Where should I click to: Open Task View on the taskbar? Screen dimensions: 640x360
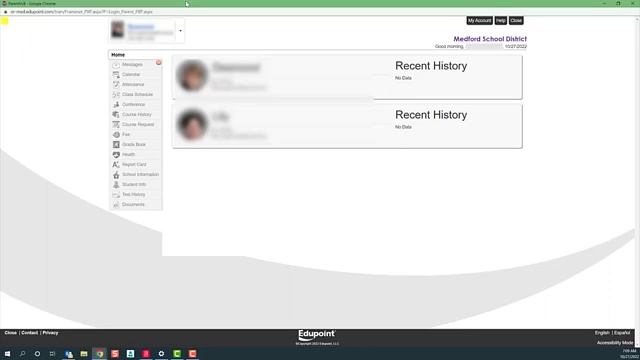point(52,354)
